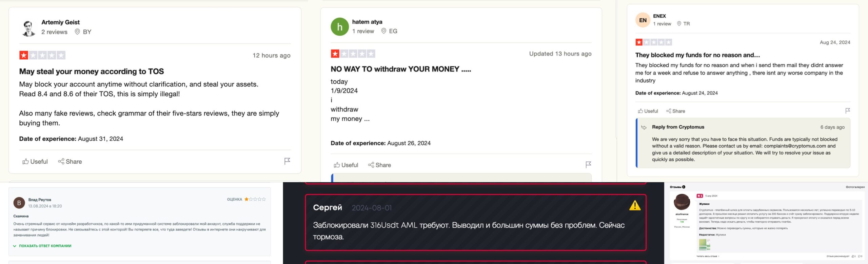The image size is (868, 264).
Task: Click the comment bubble icon on alcofinance's review
Action: (x=860, y=256)
